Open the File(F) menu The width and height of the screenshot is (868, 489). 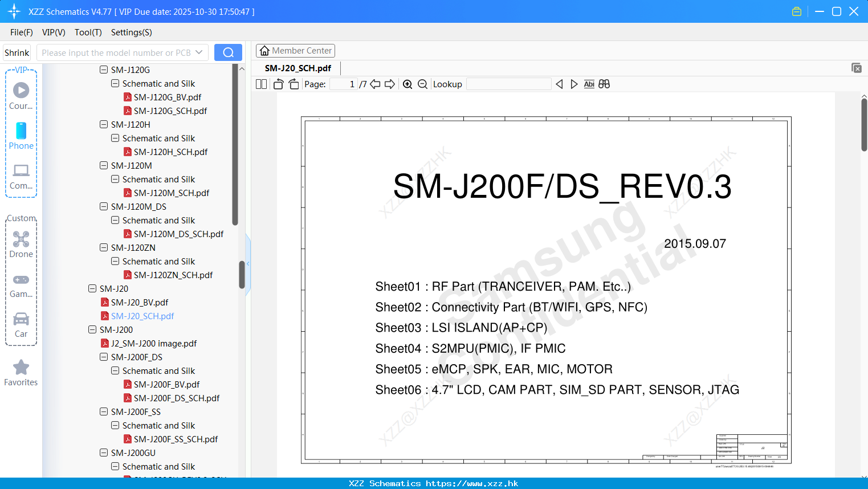(x=22, y=32)
